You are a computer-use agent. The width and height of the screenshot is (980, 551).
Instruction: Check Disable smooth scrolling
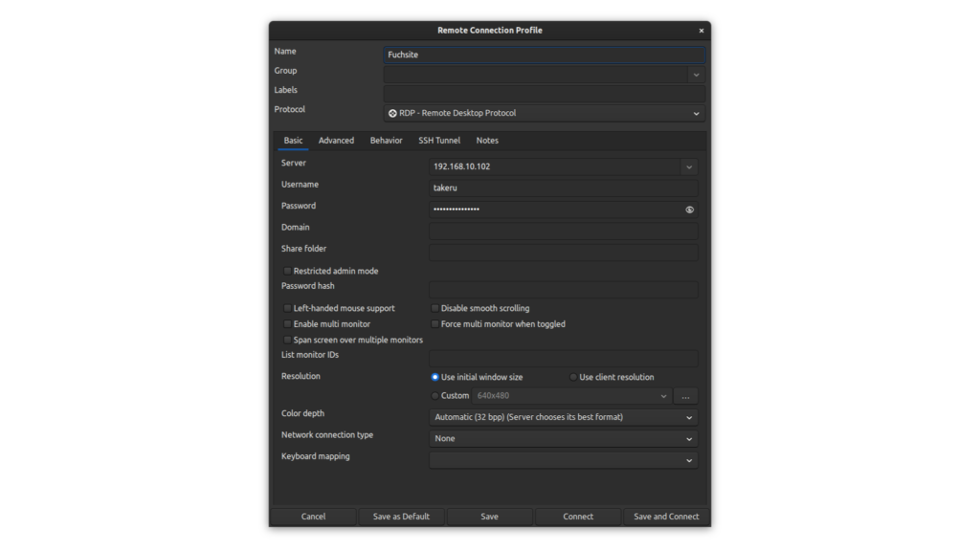[435, 308]
